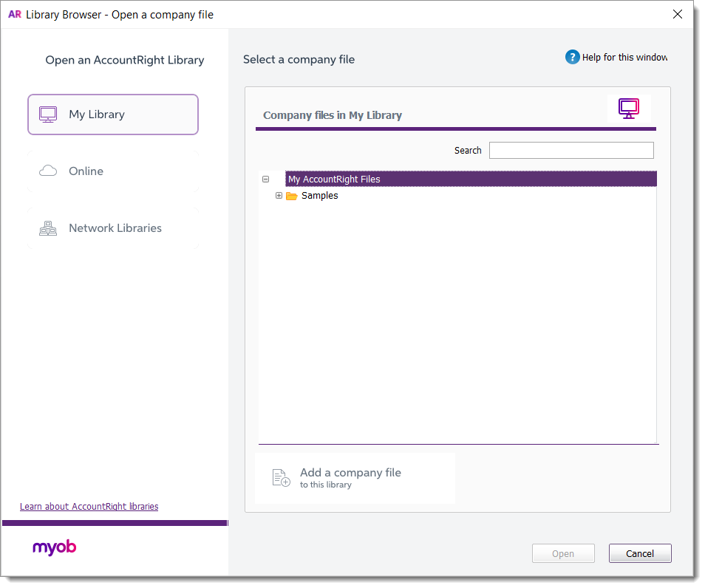Click the add company file document icon

[x=281, y=477]
